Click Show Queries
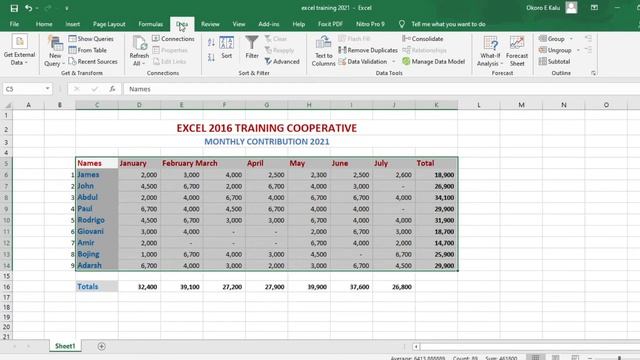 91,39
